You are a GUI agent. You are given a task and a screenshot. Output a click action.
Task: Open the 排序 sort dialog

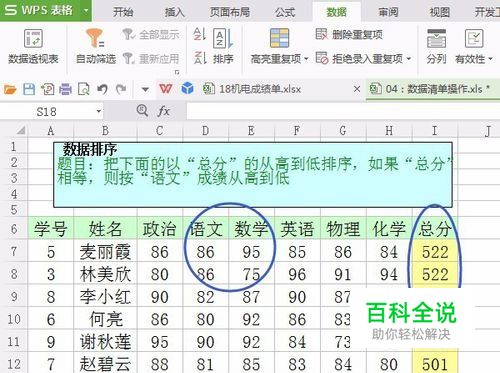pos(223,47)
